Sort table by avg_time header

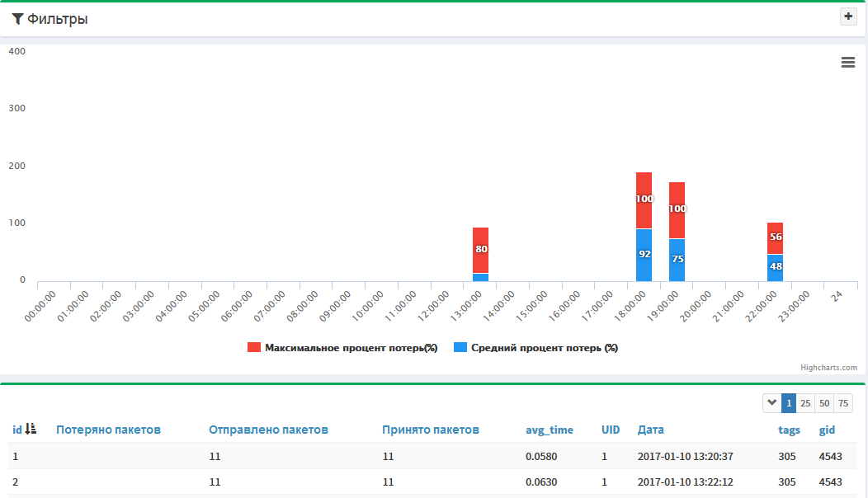550,430
